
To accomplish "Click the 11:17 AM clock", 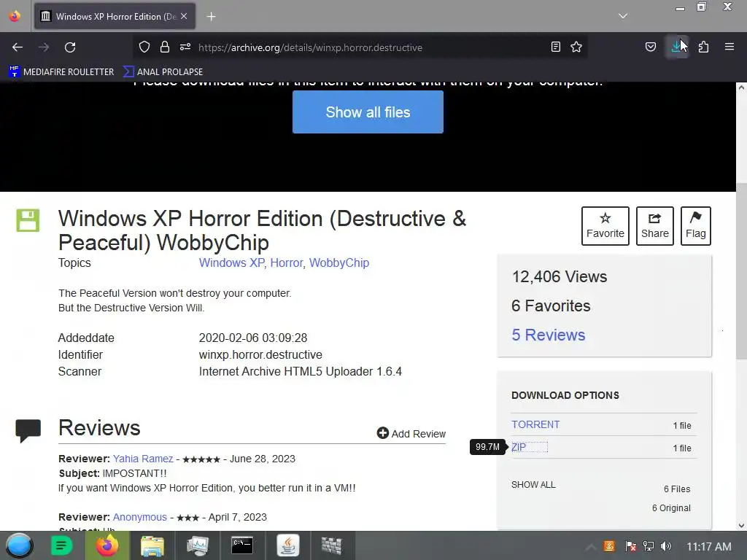I will click(708, 547).
